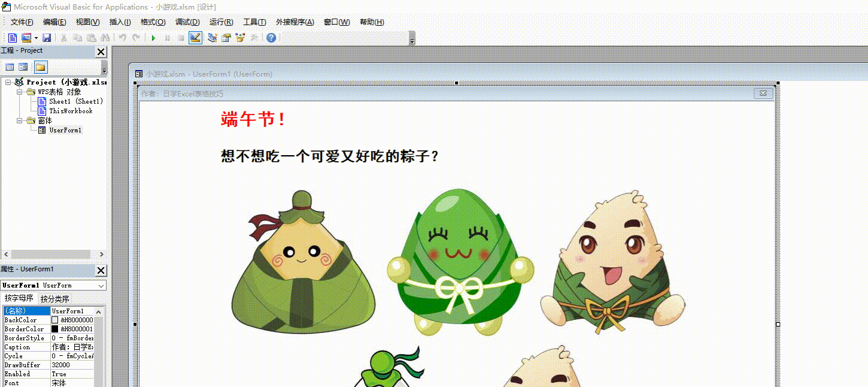Open the UserForm1 object dropdown in Properties

101,286
